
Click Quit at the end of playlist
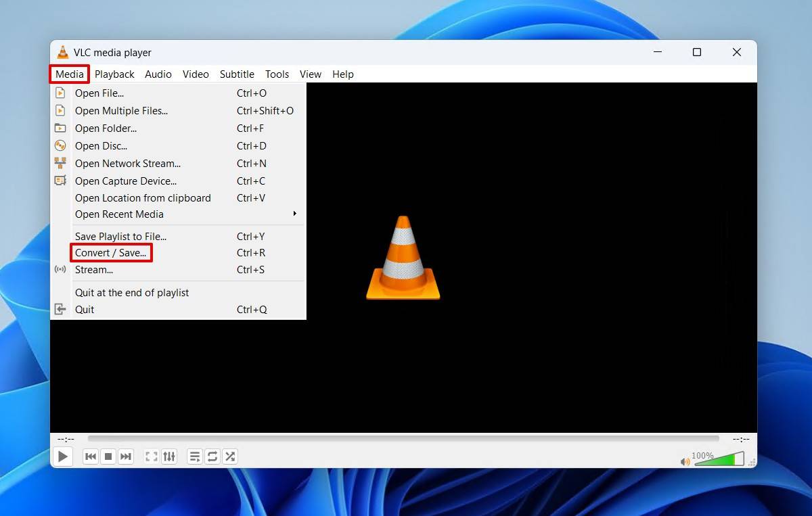(x=132, y=293)
